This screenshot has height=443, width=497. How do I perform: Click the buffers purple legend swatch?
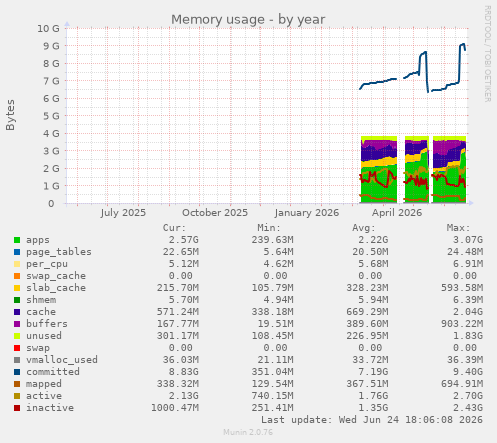17,324
